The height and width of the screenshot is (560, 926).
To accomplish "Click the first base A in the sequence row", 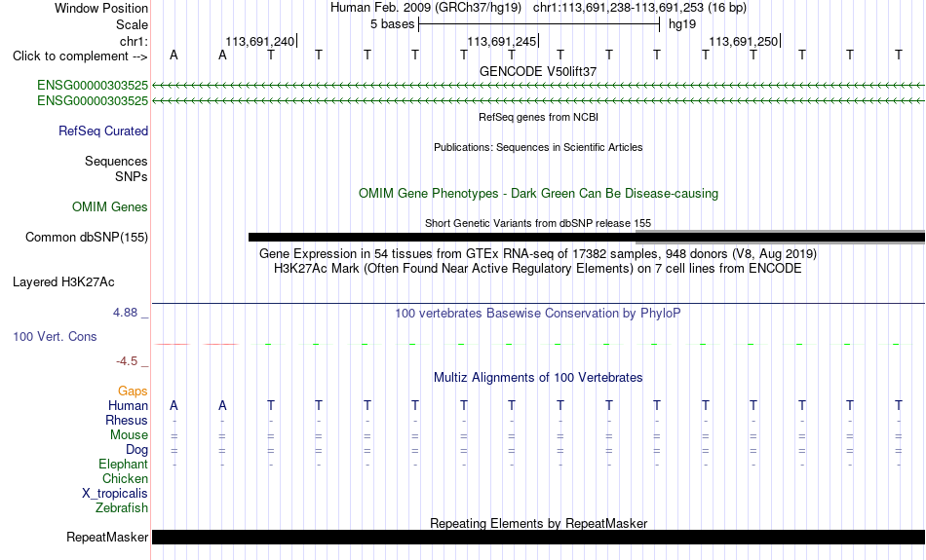I will point(174,55).
